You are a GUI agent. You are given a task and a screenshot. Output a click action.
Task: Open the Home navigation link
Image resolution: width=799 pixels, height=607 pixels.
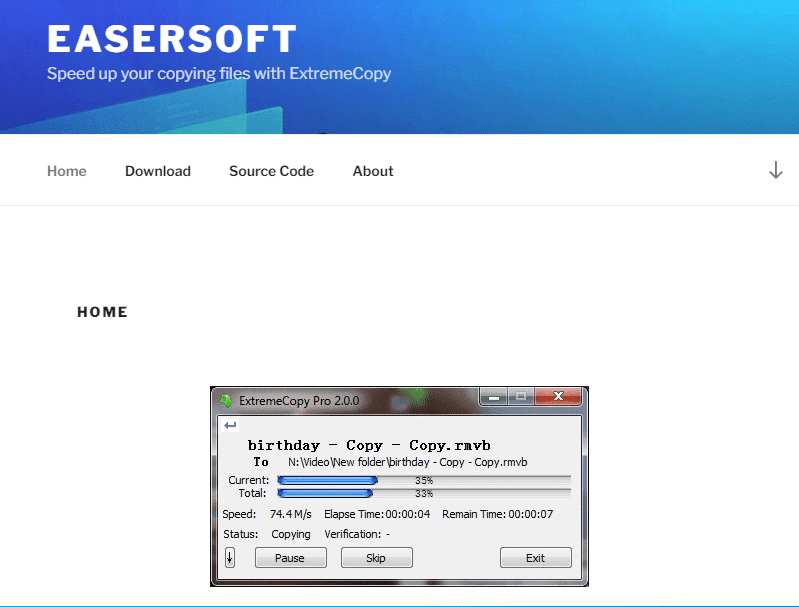tap(67, 171)
